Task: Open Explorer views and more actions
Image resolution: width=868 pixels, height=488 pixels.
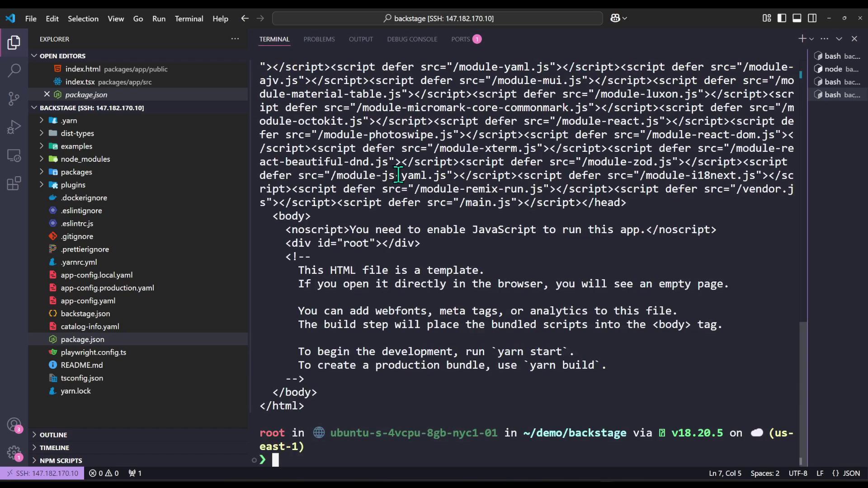Action: point(235,39)
